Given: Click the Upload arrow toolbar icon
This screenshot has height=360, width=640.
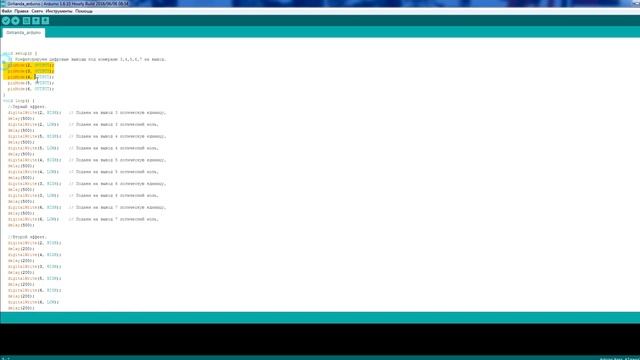Looking at the screenshot, I should (x=16, y=21).
